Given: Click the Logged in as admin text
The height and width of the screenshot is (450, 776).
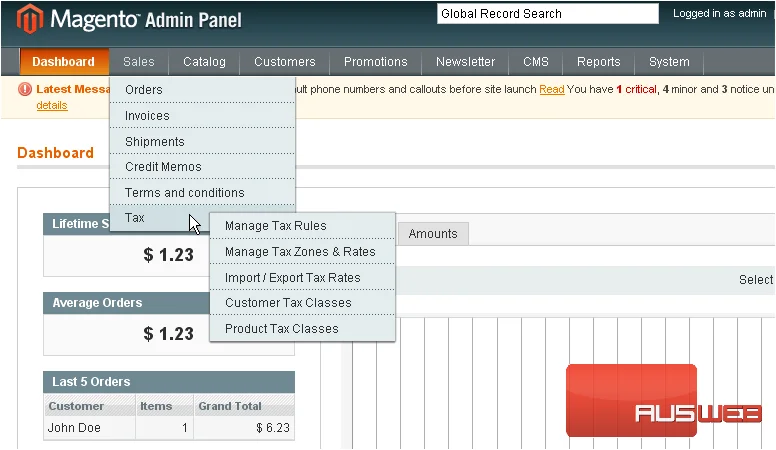Looking at the screenshot, I should pos(719,13).
